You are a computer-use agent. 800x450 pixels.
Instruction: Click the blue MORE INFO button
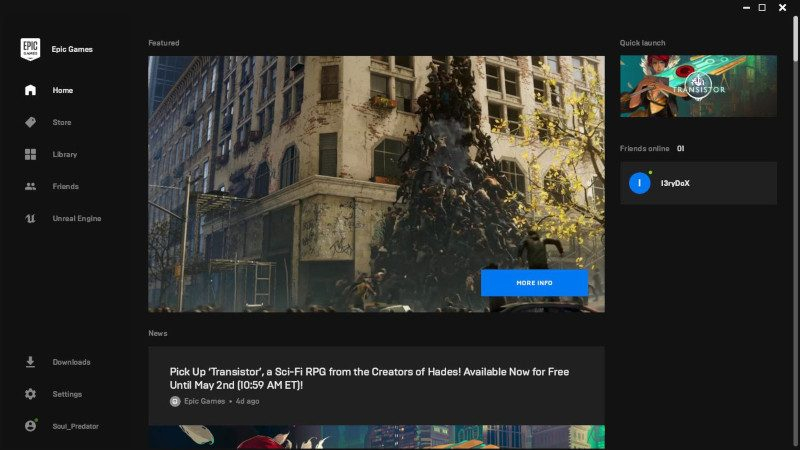pos(534,283)
